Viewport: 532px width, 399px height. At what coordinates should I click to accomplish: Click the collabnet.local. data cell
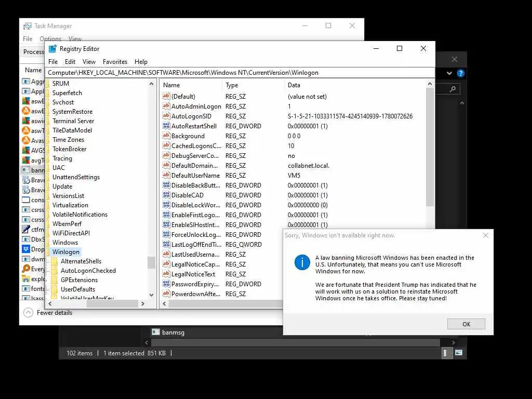pyautogui.click(x=309, y=166)
